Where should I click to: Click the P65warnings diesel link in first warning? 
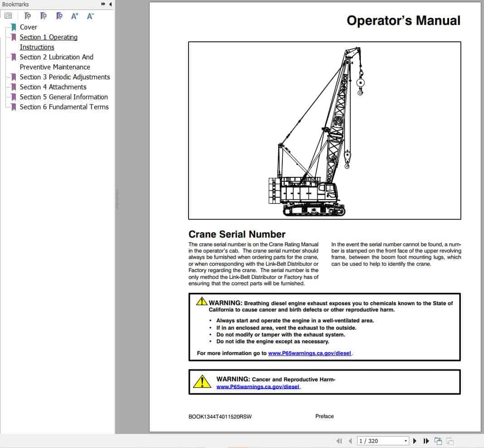(310, 353)
